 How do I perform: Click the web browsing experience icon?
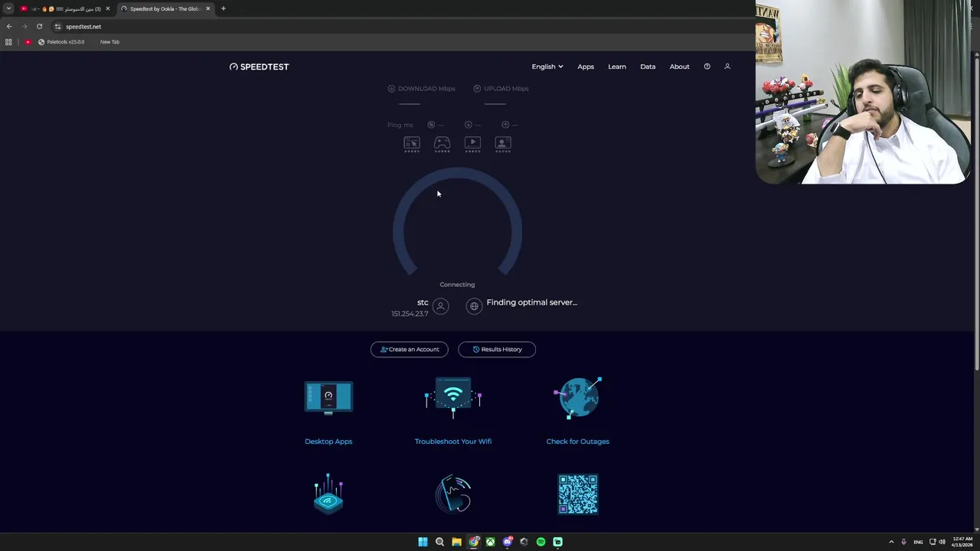click(x=412, y=143)
